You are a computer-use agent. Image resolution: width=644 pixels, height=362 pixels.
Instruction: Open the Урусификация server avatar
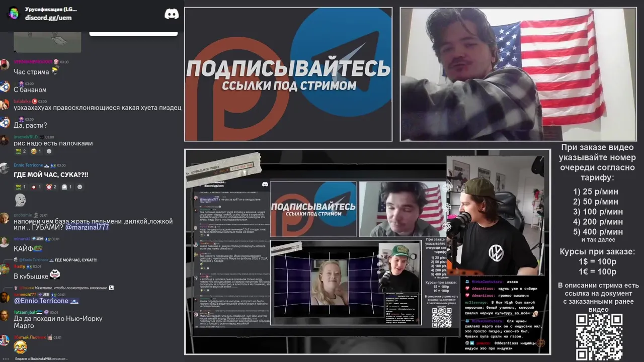coord(14,14)
